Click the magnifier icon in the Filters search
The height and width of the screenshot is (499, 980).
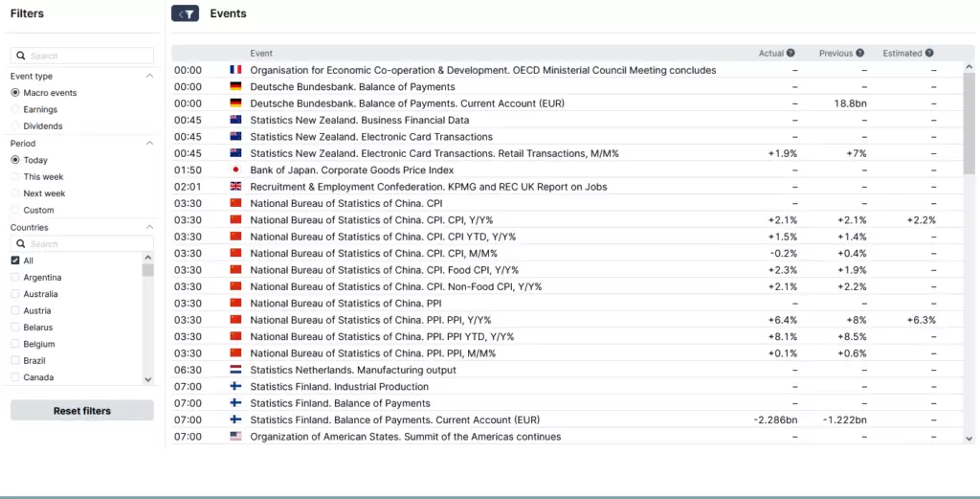(x=21, y=56)
